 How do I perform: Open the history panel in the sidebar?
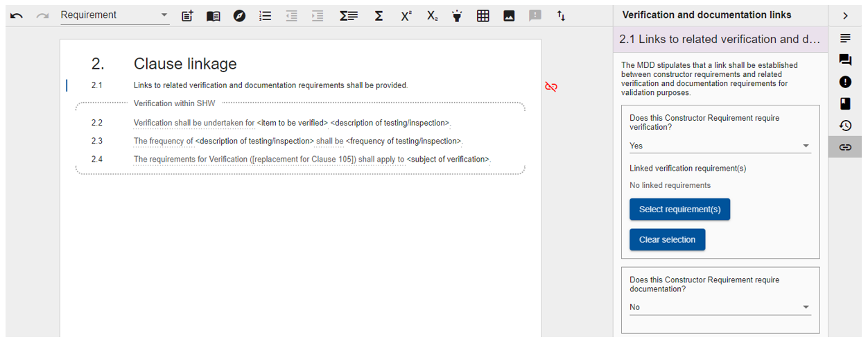(845, 126)
